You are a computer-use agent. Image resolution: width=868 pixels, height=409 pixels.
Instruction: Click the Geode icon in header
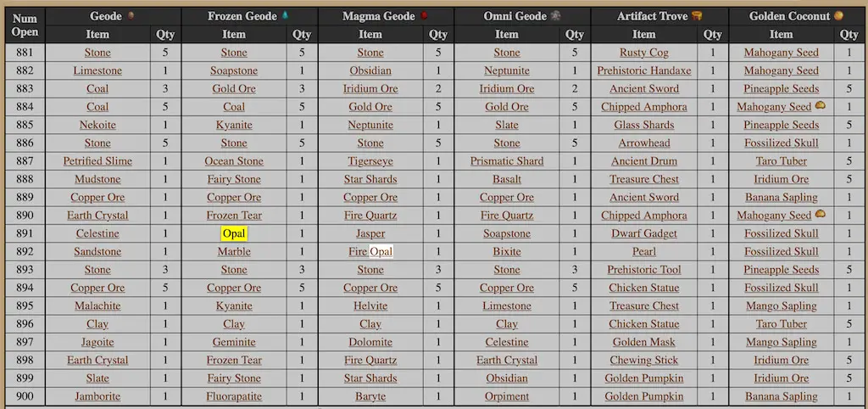pos(131,16)
